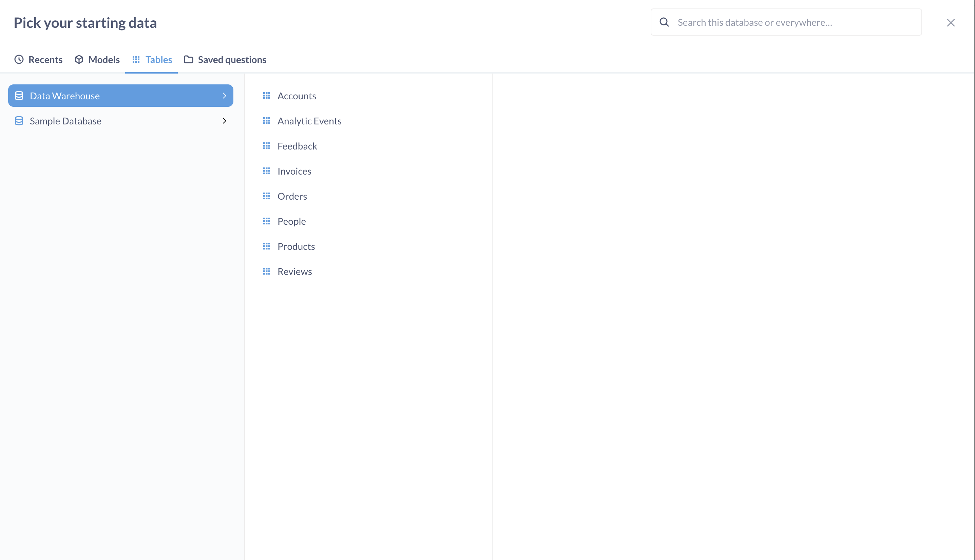Screen dimensions: 975x560
Task: Click the database icon for Data Warehouse
Action: tap(19, 95)
